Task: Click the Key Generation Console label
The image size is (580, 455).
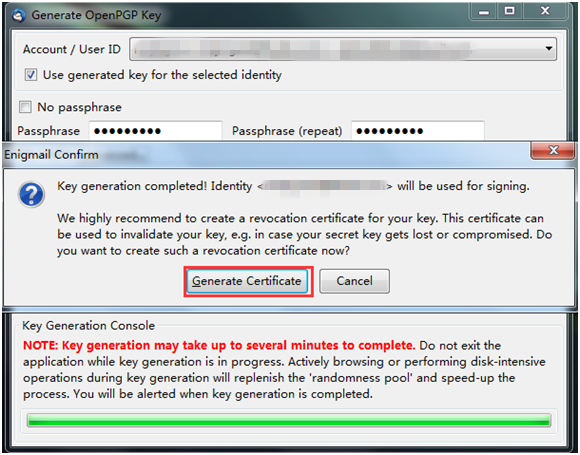Action: (88, 326)
